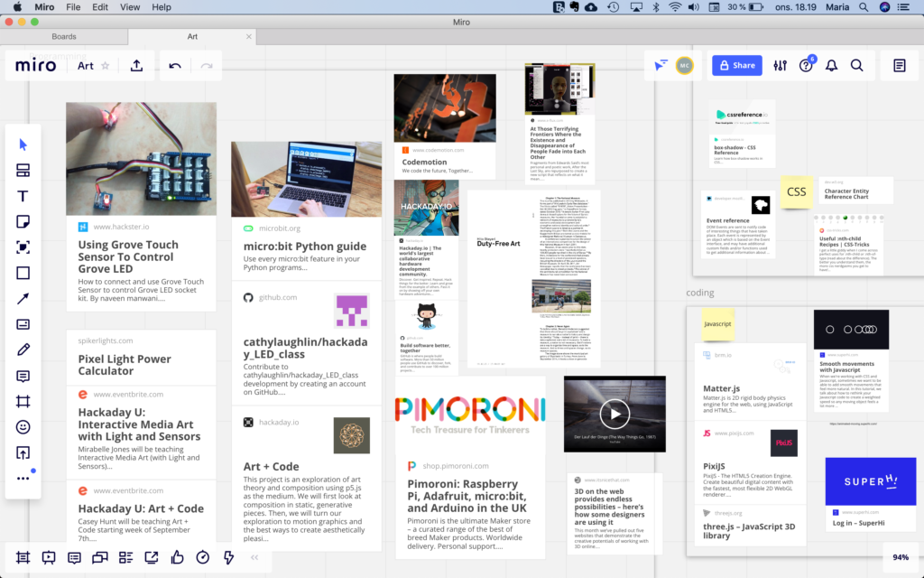
Task: Star the Art board as favorite
Action: pos(106,65)
